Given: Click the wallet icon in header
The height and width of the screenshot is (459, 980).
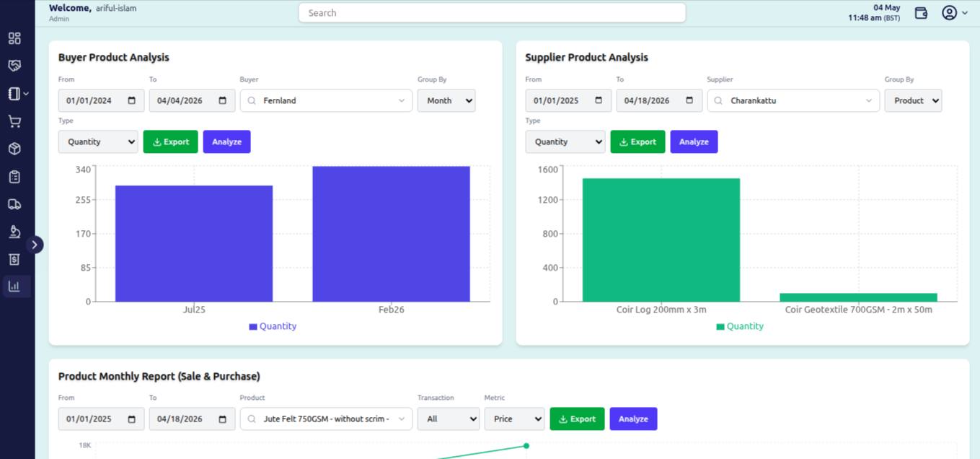Looking at the screenshot, I should click(921, 13).
